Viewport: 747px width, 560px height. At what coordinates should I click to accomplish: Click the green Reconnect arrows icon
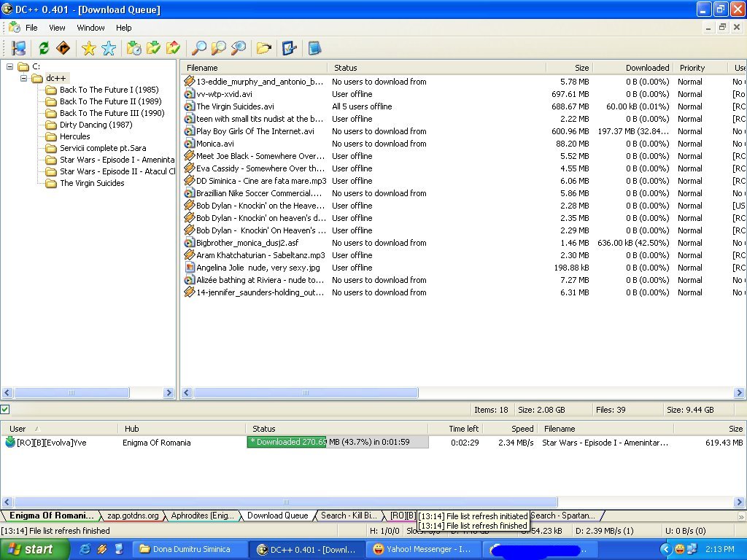tap(44, 48)
